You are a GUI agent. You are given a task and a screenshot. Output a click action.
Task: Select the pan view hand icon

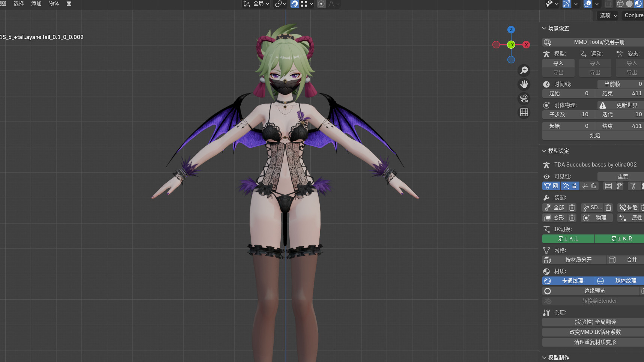(x=524, y=84)
